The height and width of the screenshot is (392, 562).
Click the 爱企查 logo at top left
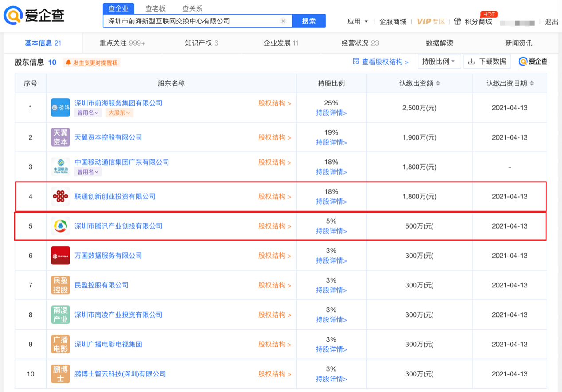tap(34, 16)
